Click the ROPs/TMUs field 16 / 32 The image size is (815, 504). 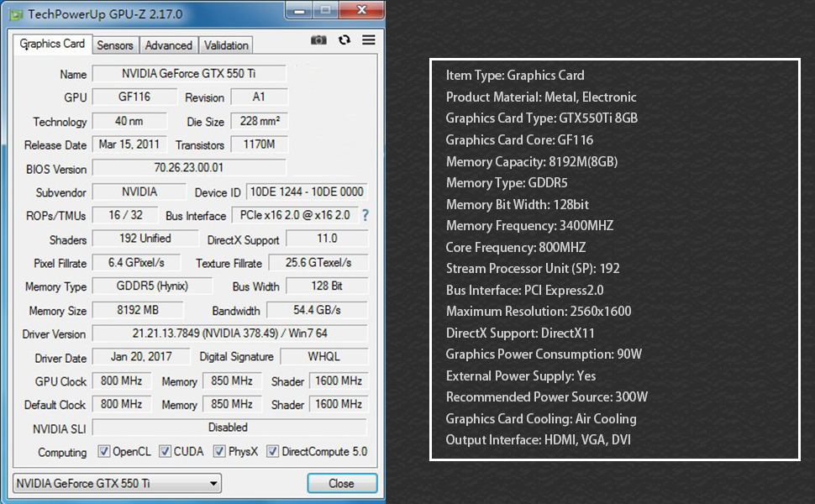pyautogui.click(x=125, y=215)
